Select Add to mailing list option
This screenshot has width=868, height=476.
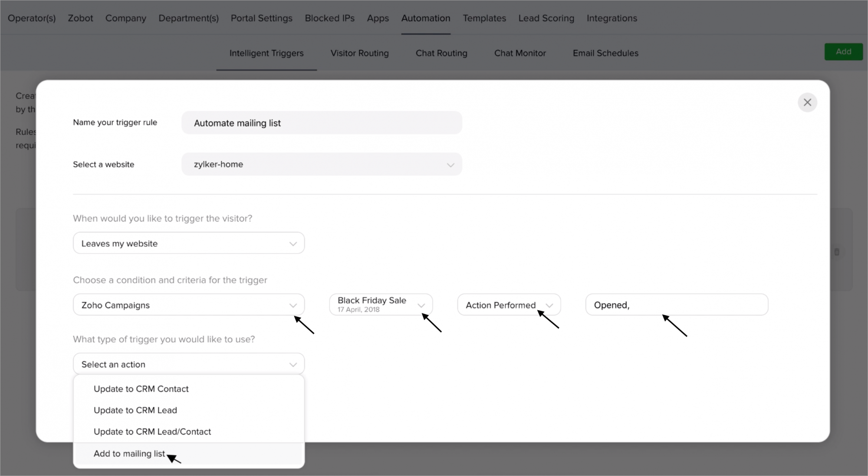tap(189, 453)
